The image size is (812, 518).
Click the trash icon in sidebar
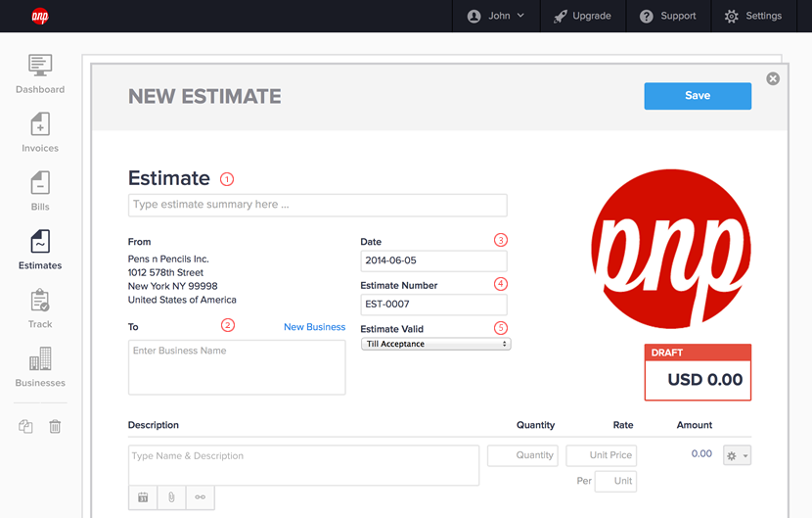pos(55,426)
